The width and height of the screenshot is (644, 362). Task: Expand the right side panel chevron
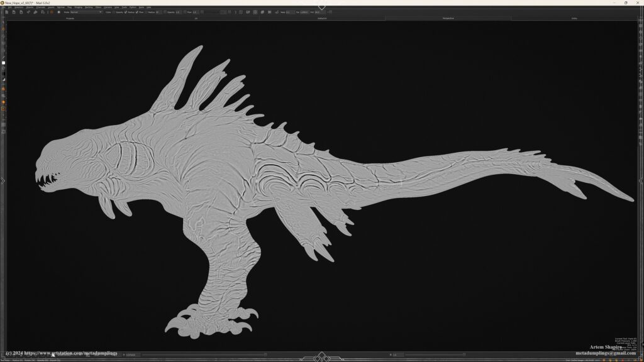641,181
